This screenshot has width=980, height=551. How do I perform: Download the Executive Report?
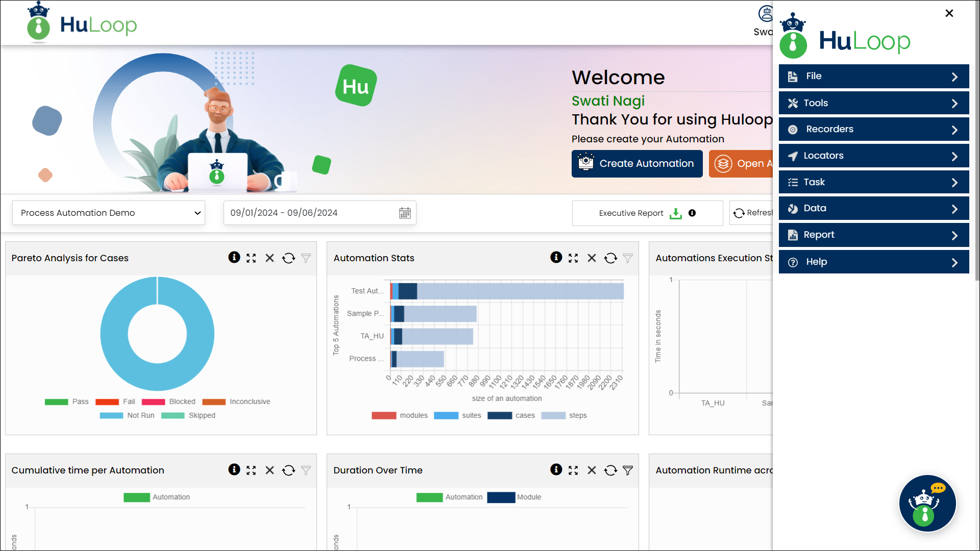pyautogui.click(x=676, y=213)
